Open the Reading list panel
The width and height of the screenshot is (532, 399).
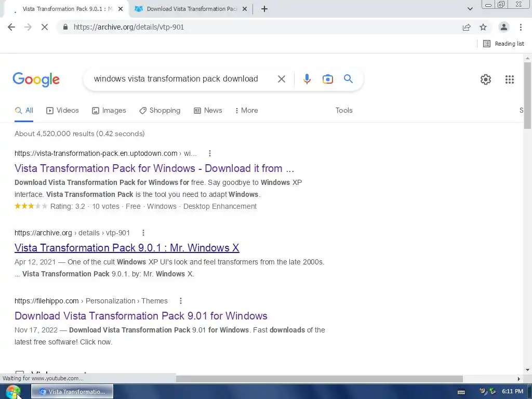click(503, 44)
